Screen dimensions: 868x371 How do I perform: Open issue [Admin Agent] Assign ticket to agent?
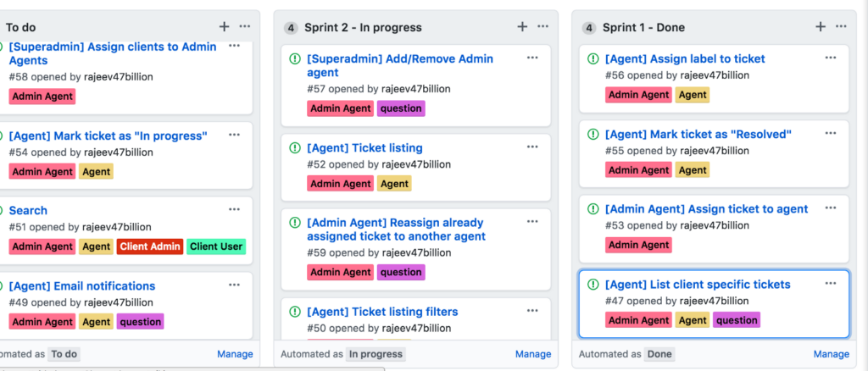[x=707, y=209]
